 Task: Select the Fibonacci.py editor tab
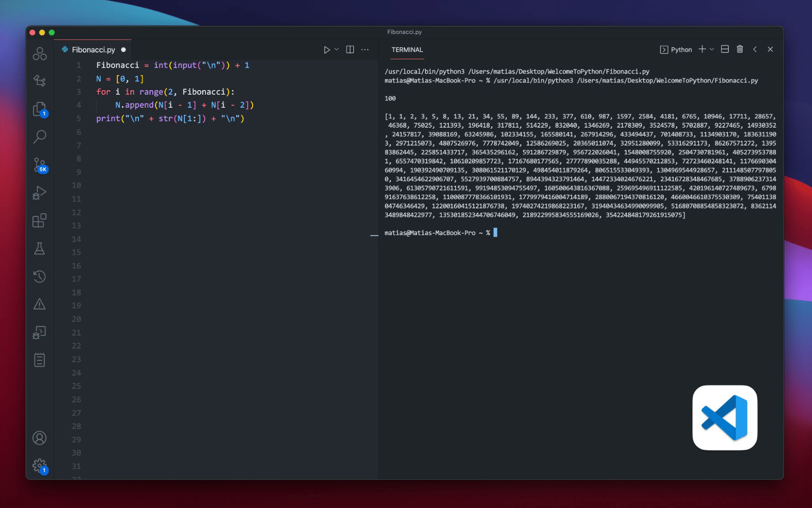pos(93,50)
